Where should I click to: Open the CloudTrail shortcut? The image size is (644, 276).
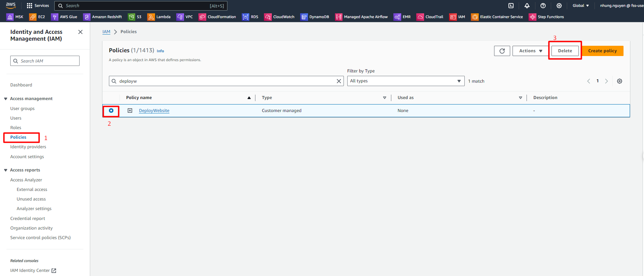click(430, 17)
